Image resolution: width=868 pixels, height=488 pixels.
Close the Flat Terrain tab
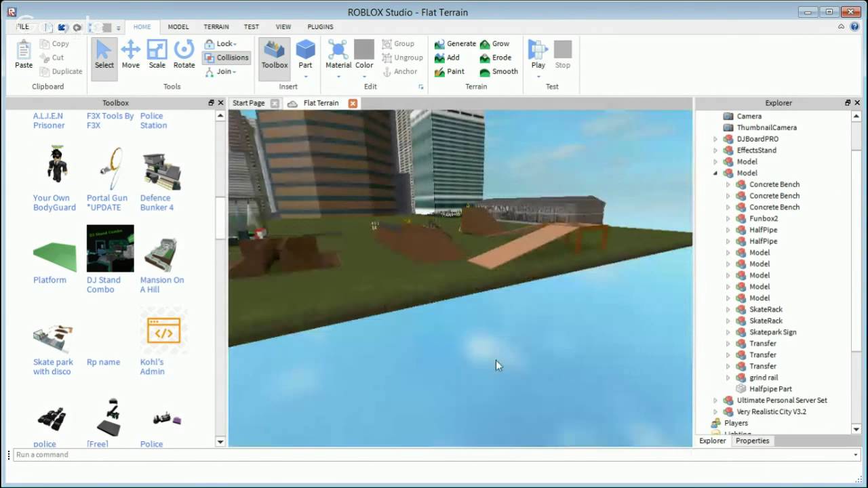tap(353, 103)
